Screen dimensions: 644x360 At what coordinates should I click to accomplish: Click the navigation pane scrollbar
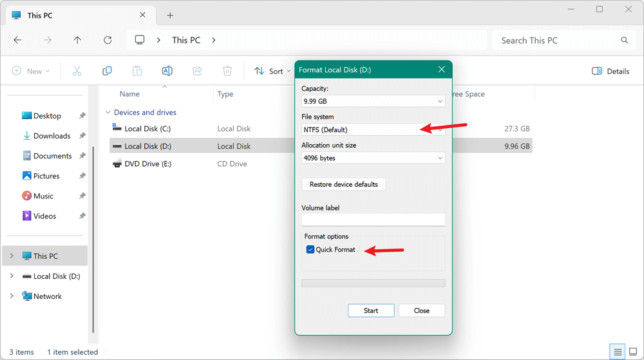(x=93, y=240)
